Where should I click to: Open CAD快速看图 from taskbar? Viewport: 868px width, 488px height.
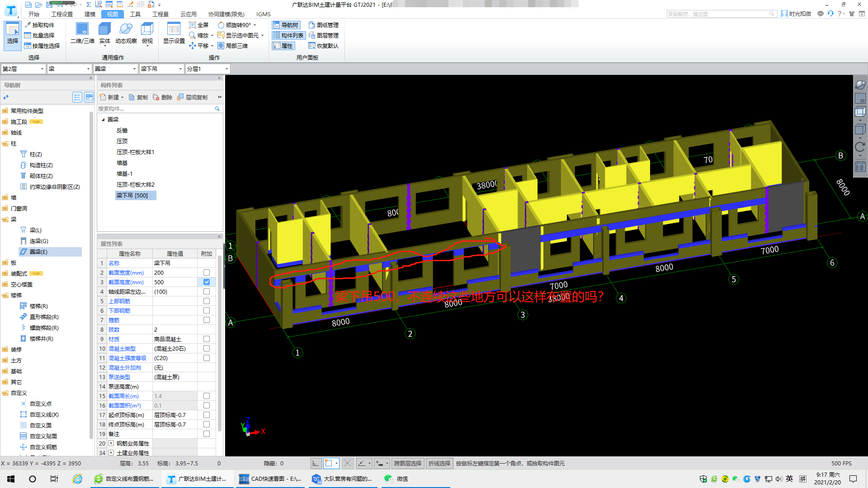pyautogui.click(x=270, y=479)
